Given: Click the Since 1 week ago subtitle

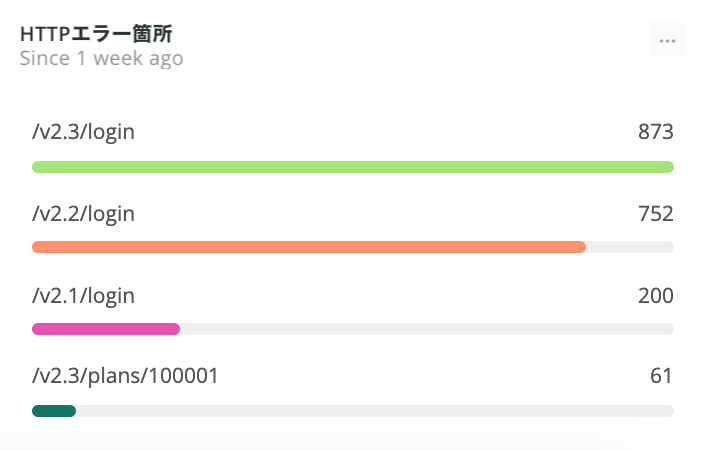Looking at the screenshot, I should click(101, 58).
